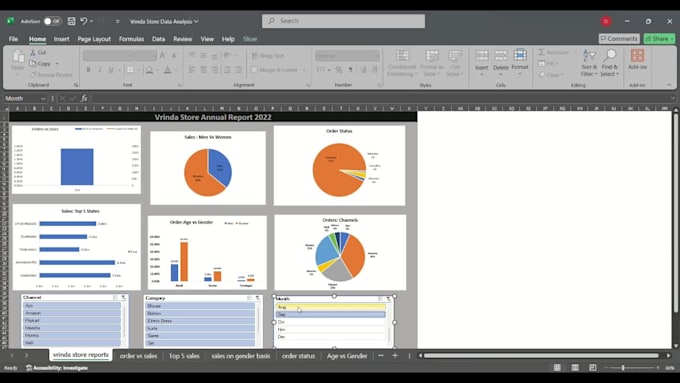680x383 pixels.
Task: Click the Save icon in title bar
Action: [x=72, y=21]
